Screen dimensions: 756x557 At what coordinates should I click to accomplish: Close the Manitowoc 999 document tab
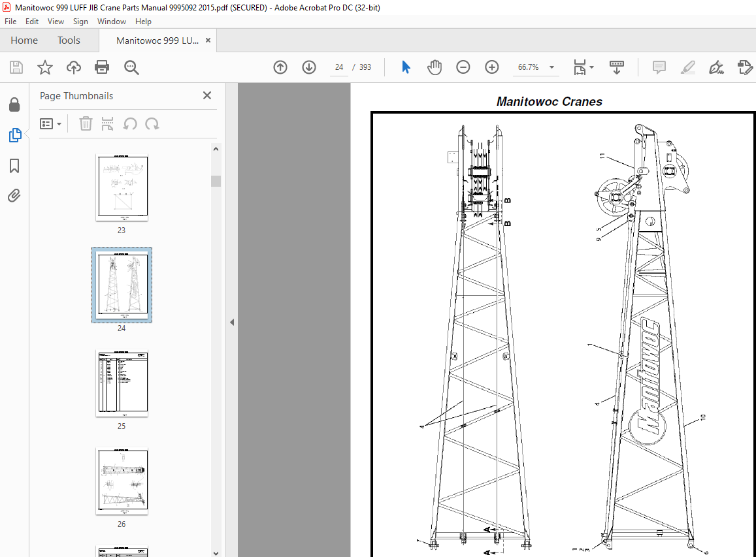208,40
